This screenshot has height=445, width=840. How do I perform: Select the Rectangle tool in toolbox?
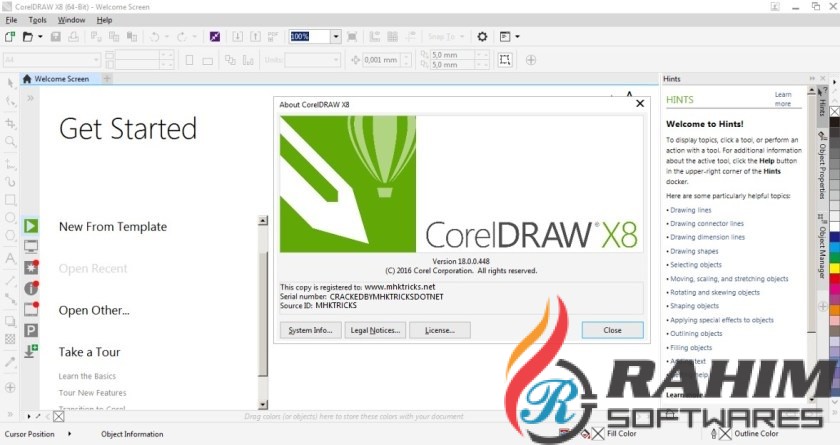click(x=10, y=200)
